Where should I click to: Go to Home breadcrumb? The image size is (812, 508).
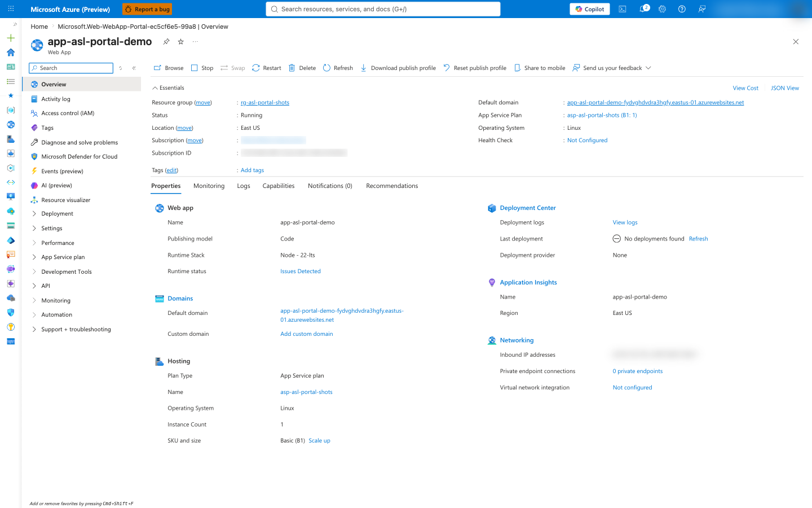39,27
